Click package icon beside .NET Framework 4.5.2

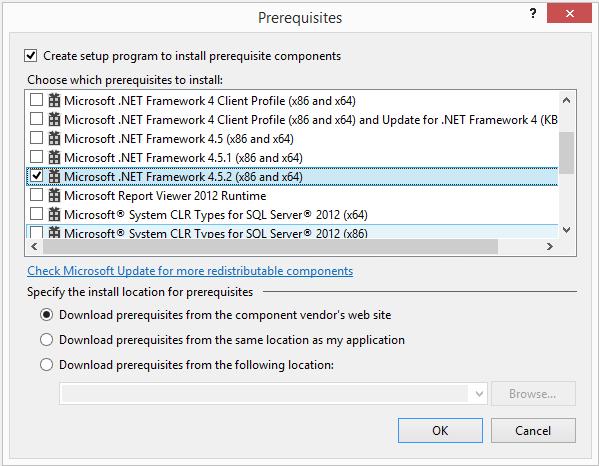[54, 176]
